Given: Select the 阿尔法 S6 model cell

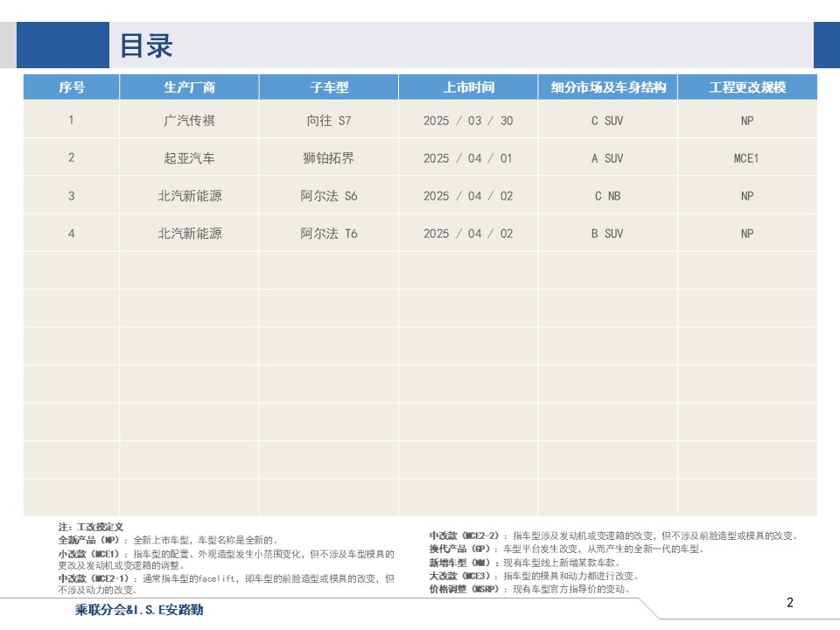Looking at the screenshot, I should (x=329, y=196).
